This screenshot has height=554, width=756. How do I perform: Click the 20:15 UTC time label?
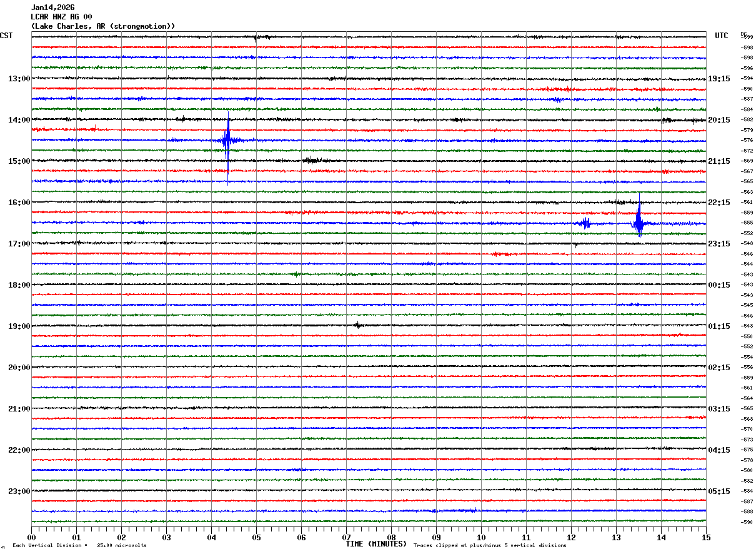coord(719,120)
